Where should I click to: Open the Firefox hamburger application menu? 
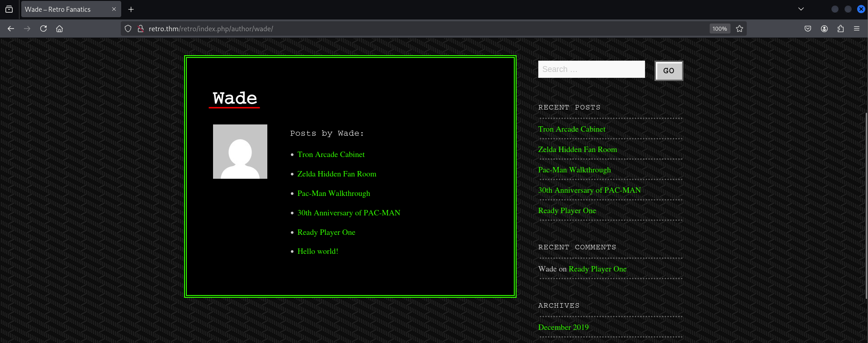(x=857, y=29)
